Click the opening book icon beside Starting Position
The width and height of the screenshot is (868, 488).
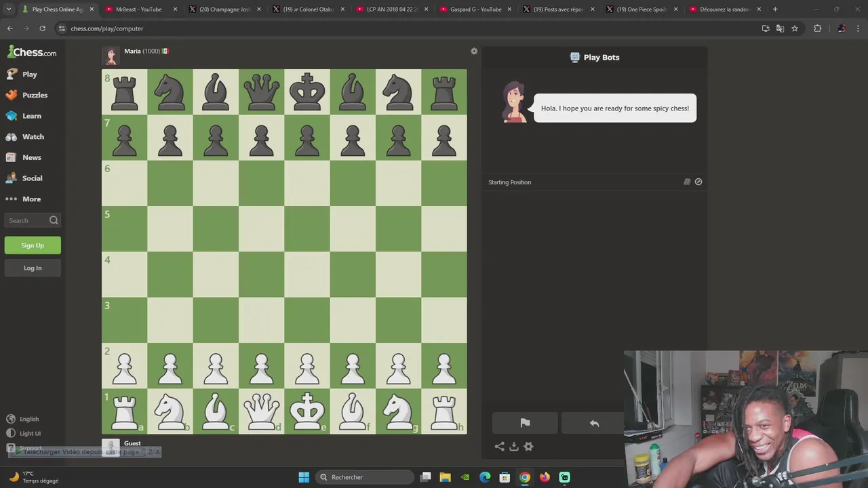point(687,182)
